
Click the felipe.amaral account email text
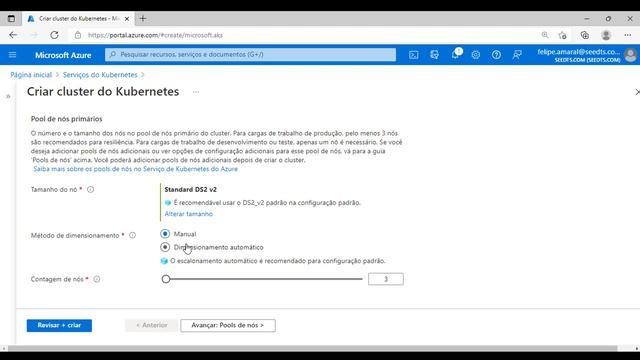tap(579, 52)
